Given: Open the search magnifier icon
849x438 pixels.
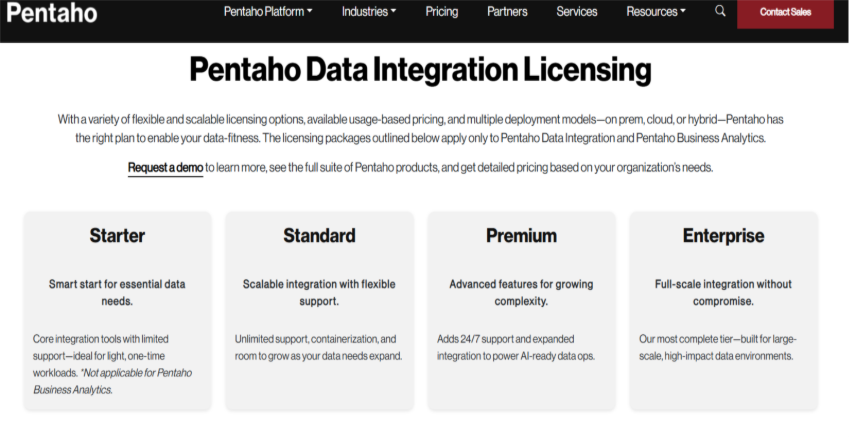Looking at the screenshot, I should pyautogui.click(x=720, y=11).
